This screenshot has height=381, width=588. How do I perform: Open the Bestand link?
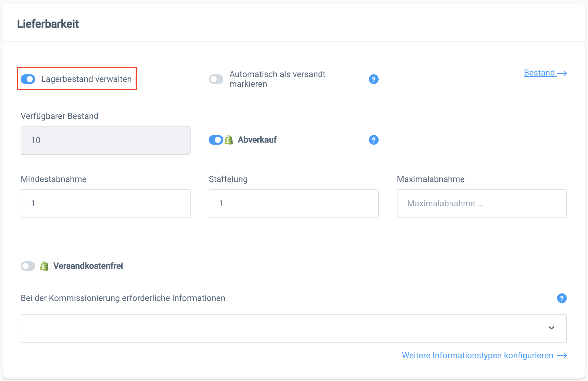(539, 73)
